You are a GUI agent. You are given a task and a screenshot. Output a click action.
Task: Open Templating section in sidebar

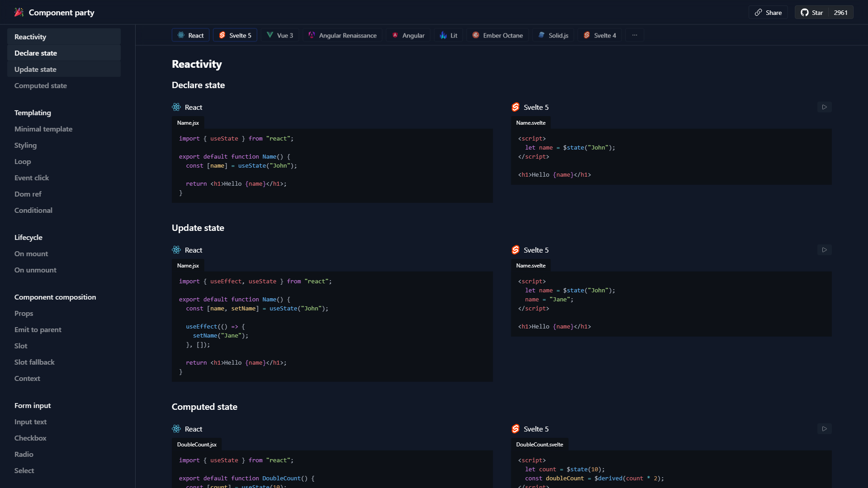pyautogui.click(x=64, y=113)
